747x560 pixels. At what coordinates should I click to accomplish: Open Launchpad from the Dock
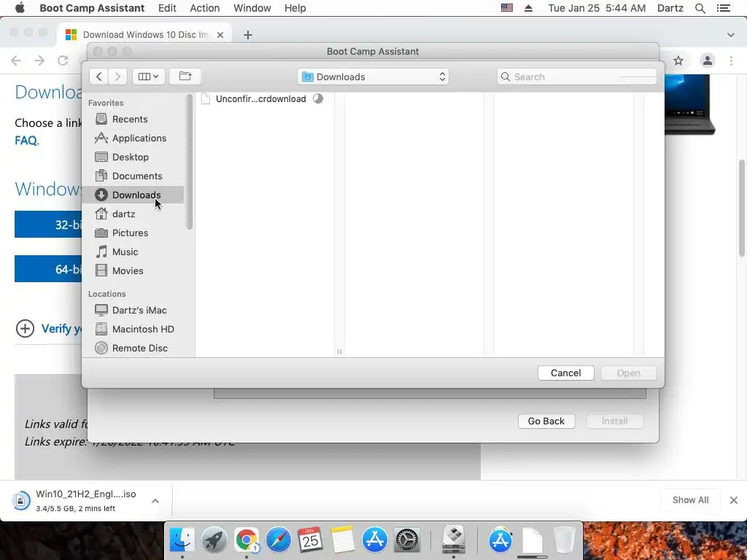(214, 540)
